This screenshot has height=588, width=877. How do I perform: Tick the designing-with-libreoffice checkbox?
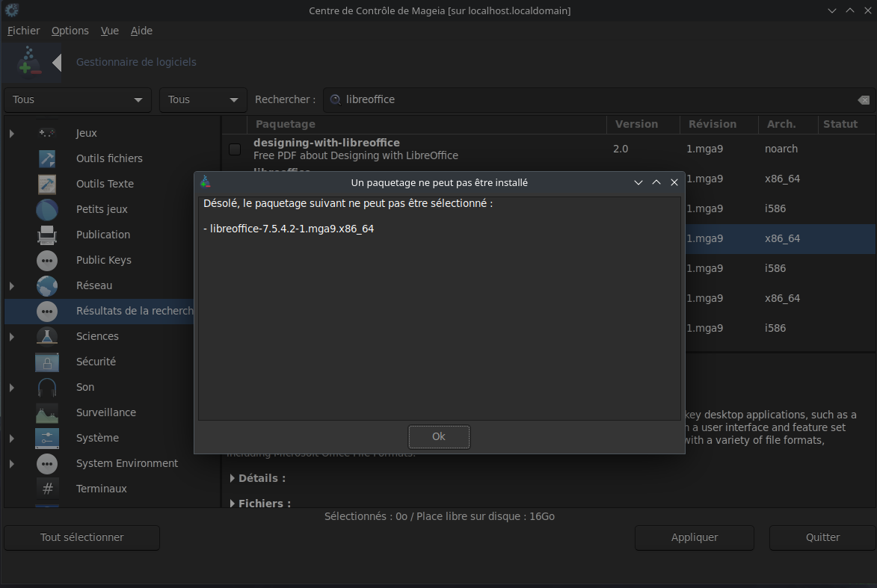pos(235,149)
